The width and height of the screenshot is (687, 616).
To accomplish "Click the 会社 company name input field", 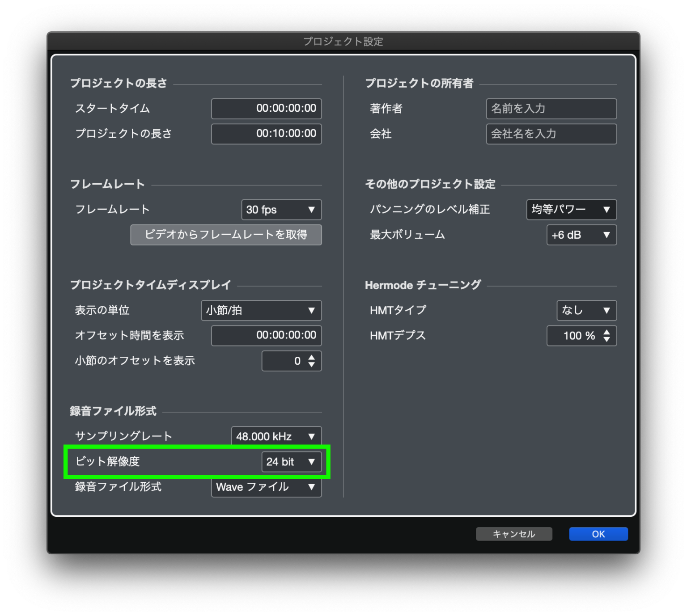I will [551, 134].
